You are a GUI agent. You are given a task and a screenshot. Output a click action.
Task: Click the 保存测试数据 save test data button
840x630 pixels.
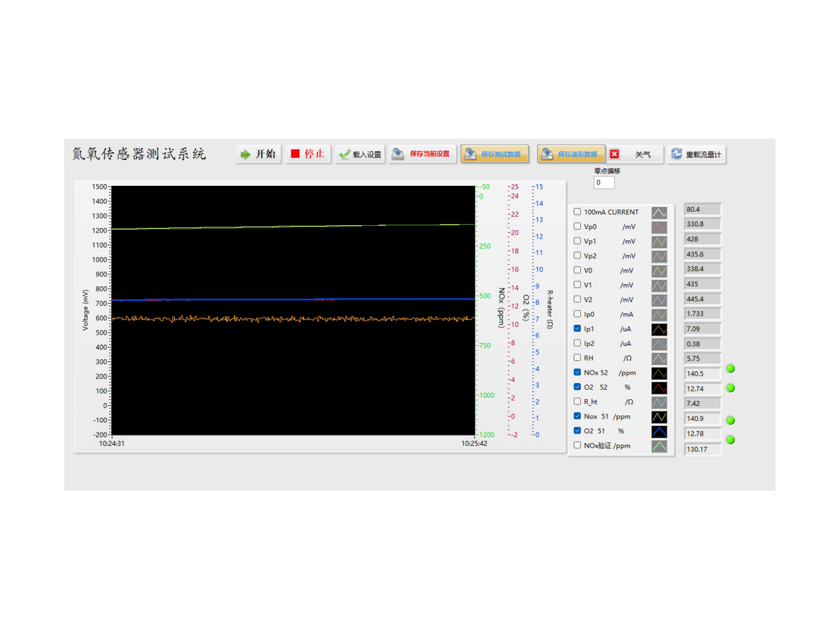(495, 154)
